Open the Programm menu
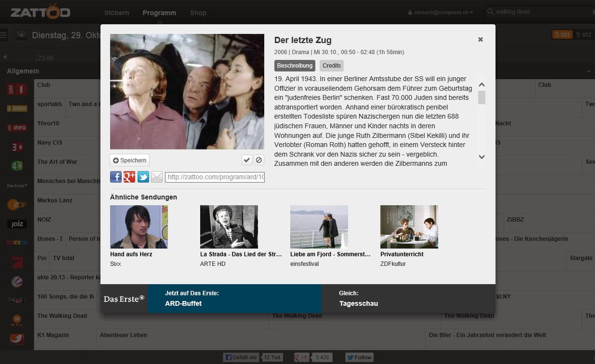The image size is (595, 364). click(x=159, y=12)
